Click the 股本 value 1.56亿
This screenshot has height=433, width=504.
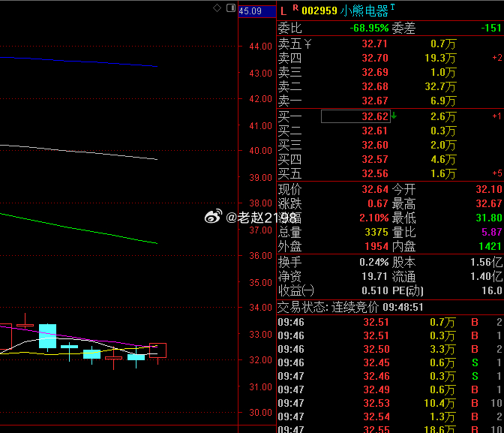point(486,262)
